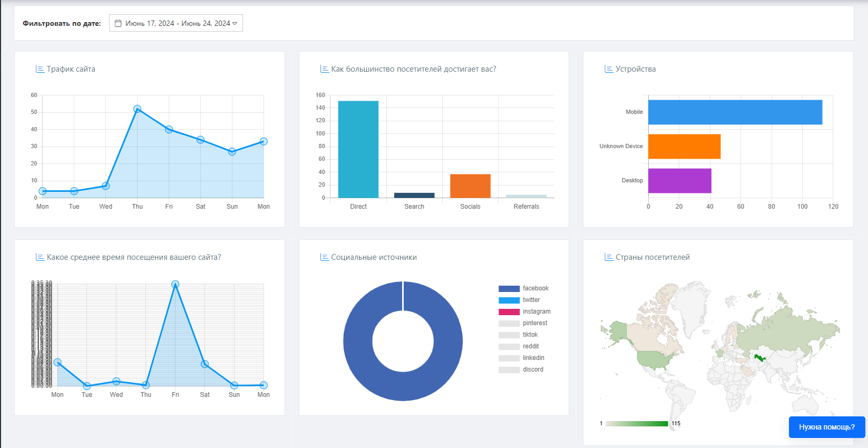Click the calendar icon in date filter
Screen dimensions: 868x448
tap(118, 23)
